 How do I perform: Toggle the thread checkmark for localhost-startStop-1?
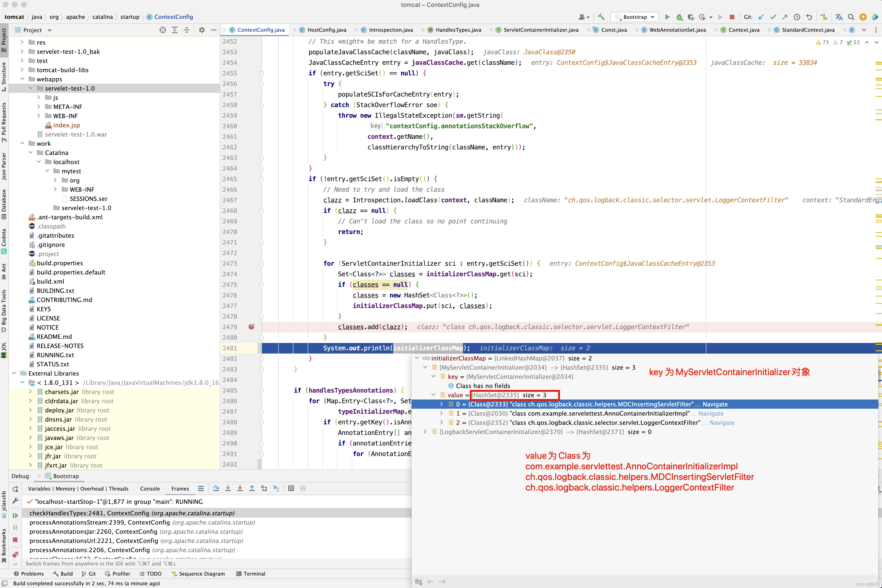click(30, 502)
